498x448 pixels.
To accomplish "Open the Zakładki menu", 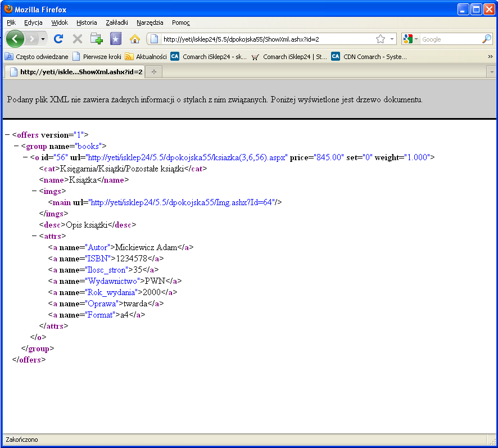I will (117, 22).
